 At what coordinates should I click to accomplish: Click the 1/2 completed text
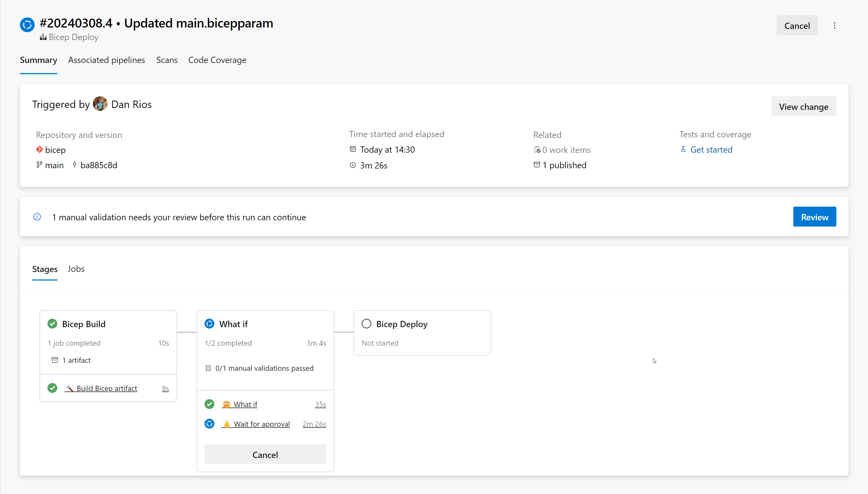pyautogui.click(x=228, y=343)
